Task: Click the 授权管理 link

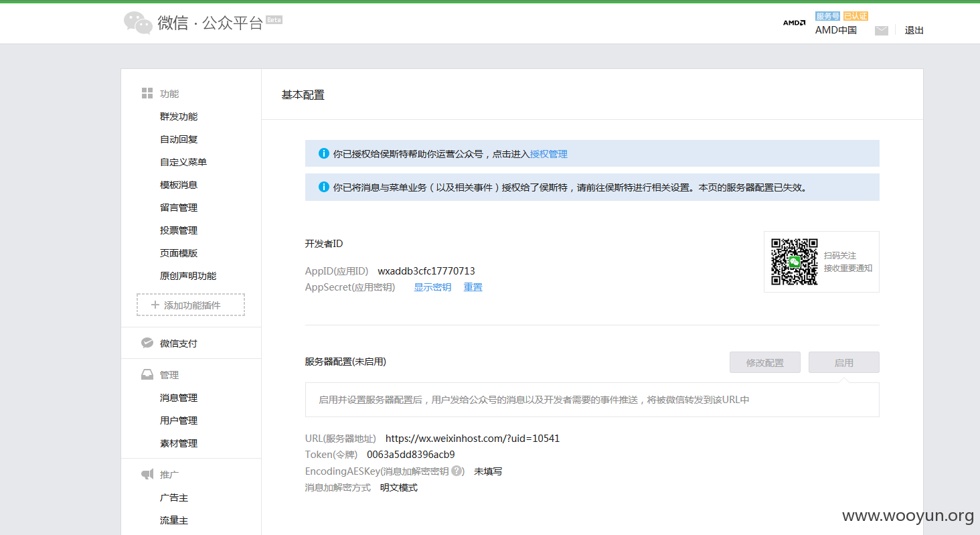Action: [549, 154]
